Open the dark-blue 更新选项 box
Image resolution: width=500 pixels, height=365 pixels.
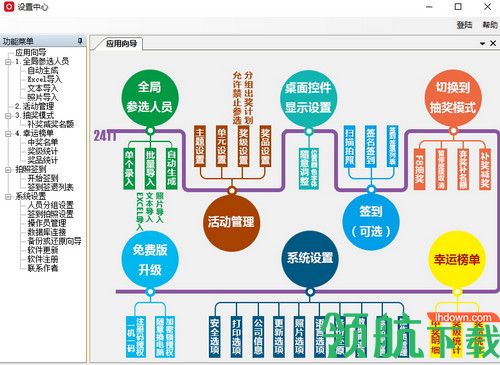coord(279,337)
